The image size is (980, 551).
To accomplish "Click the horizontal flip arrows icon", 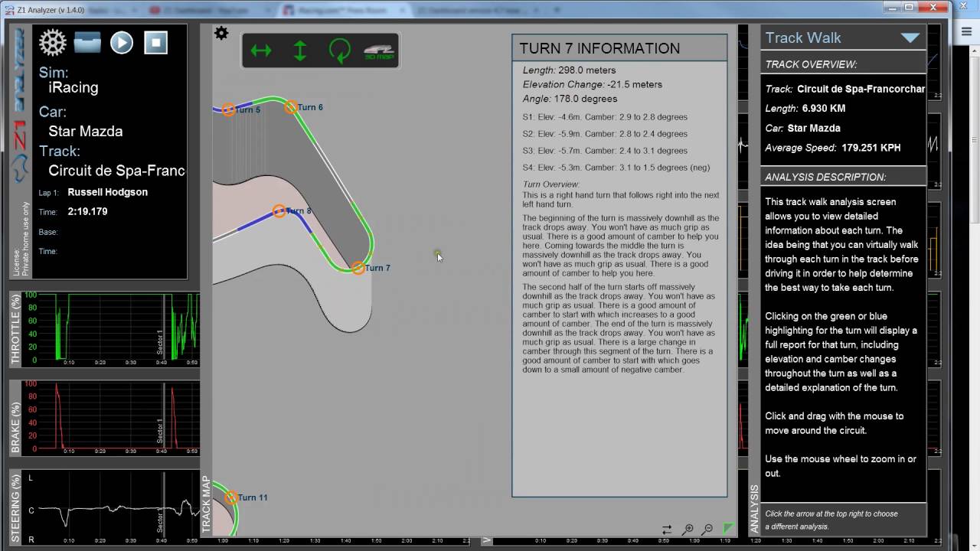I will tap(261, 51).
